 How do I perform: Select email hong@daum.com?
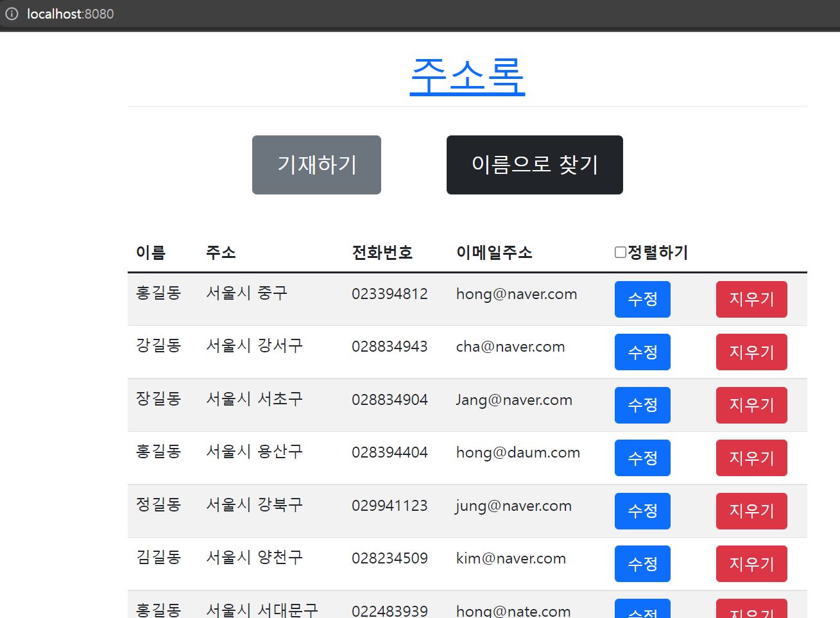tap(518, 452)
